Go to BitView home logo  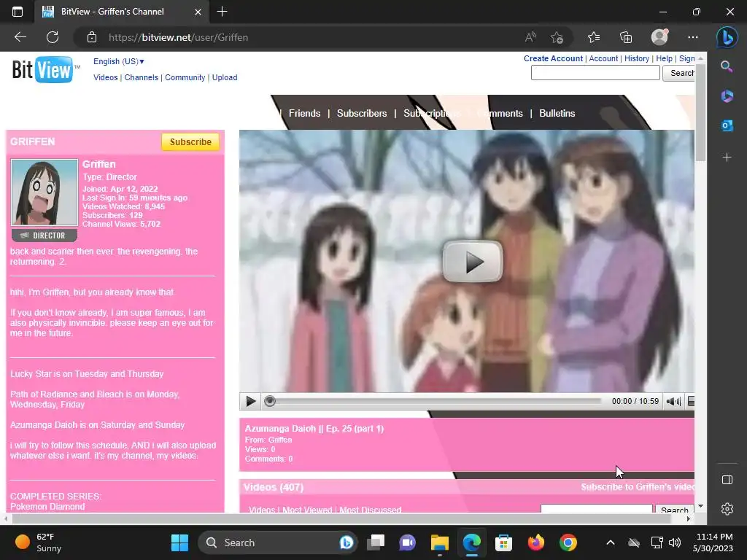click(x=43, y=70)
